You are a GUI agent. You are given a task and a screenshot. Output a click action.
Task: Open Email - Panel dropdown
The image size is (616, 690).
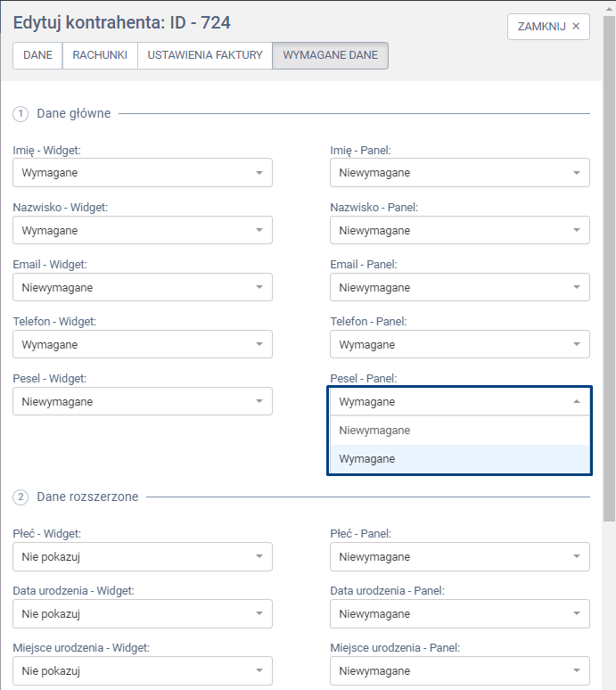[x=459, y=287]
